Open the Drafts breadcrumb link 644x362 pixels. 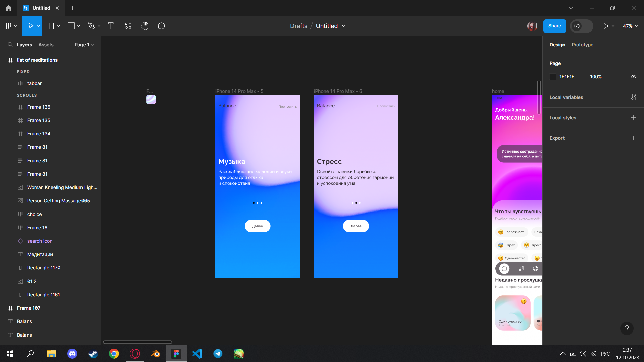pos(299,26)
